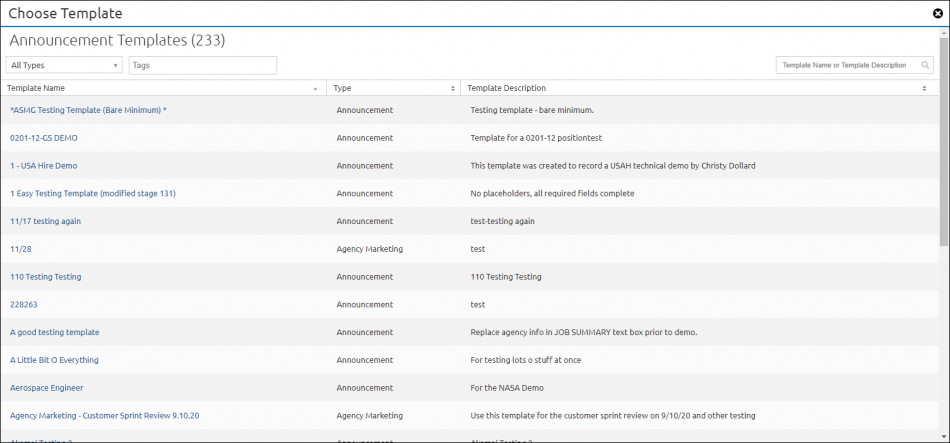
Task: Sort by Template Name column
Action: (x=163, y=88)
